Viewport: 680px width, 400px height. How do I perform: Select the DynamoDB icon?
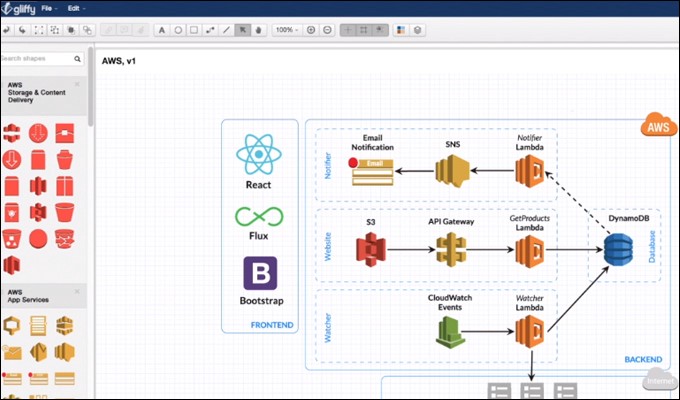(x=618, y=250)
